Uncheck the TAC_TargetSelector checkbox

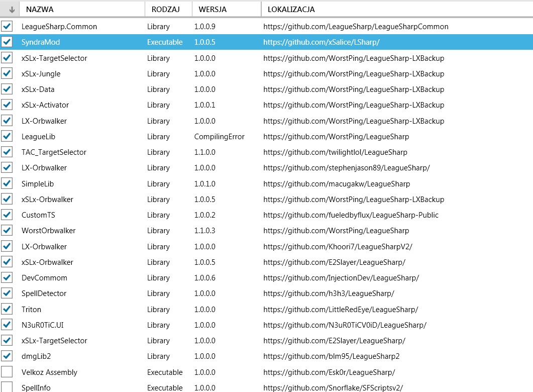pos(7,152)
